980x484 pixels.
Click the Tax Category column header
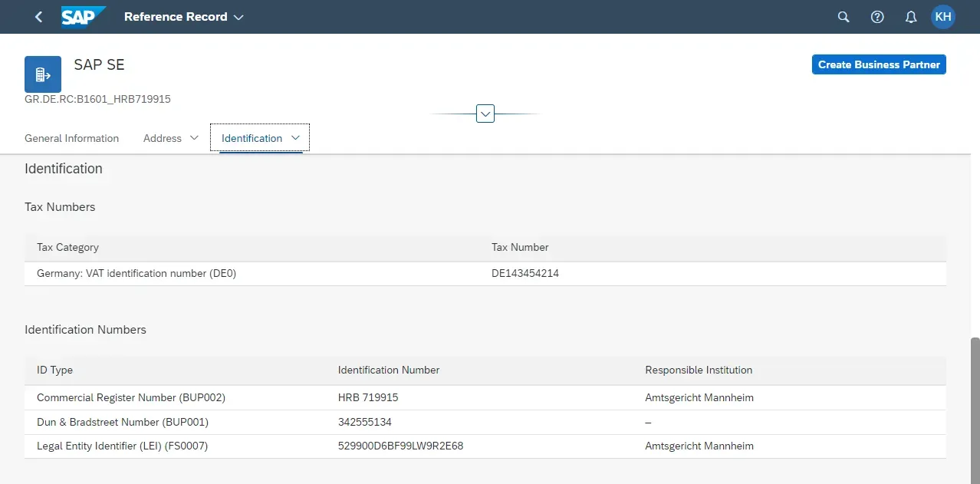pos(68,247)
